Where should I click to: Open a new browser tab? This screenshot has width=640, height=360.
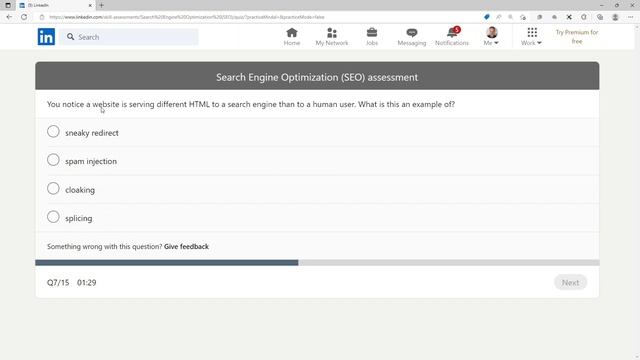(x=101, y=5)
